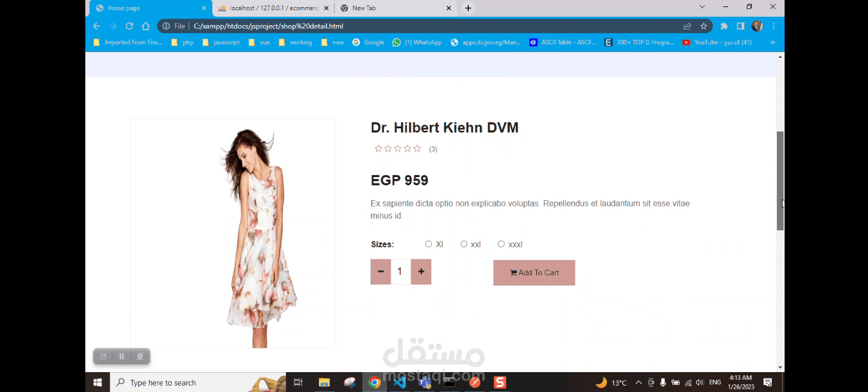868x392 pixels.
Task: Pause the screen recording
Action: [x=121, y=356]
